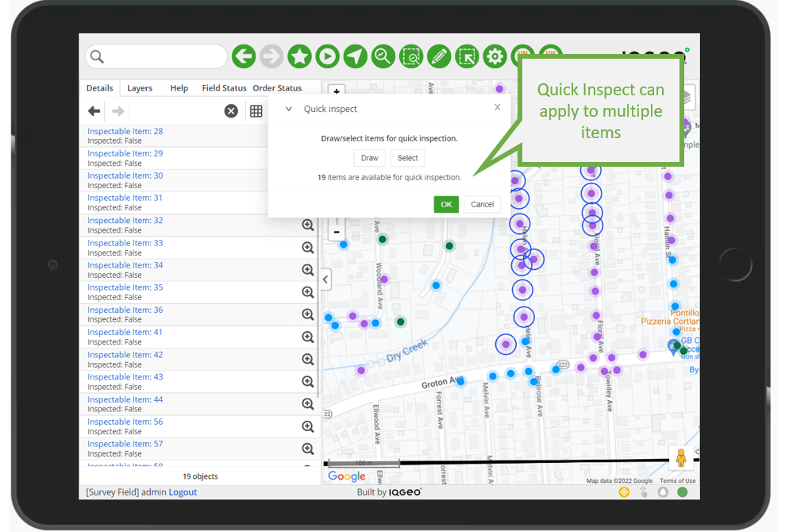Open Inspectable Item: 30 link
Screen dimensions: 793x532
(125, 175)
